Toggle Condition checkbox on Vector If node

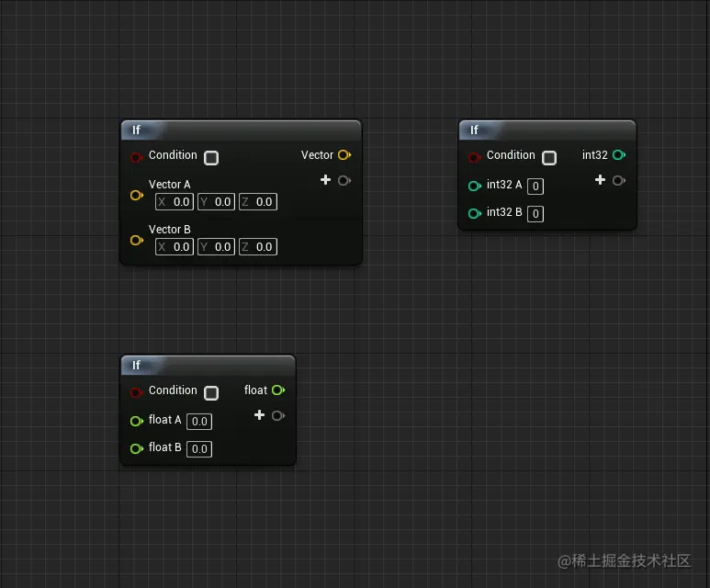(x=211, y=158)
